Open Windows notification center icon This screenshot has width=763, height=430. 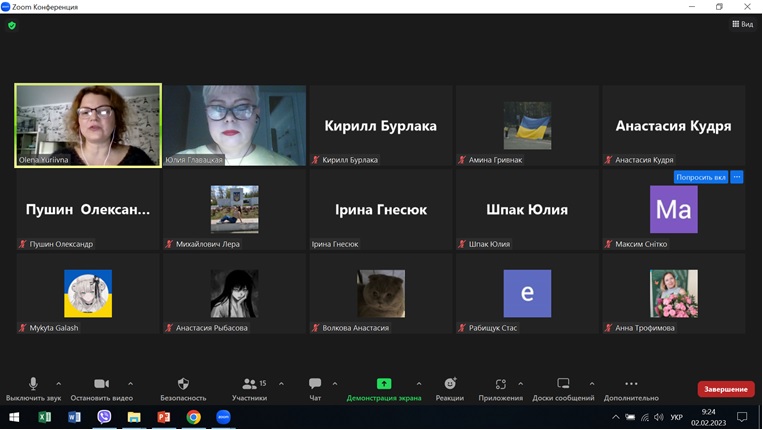tap(742, 417)
